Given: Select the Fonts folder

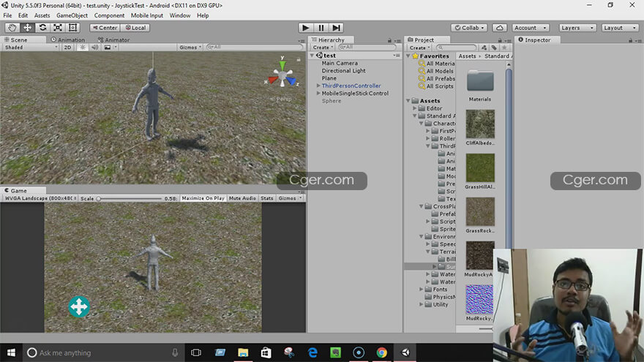Looking at the screenshot, I should (436, 290).
